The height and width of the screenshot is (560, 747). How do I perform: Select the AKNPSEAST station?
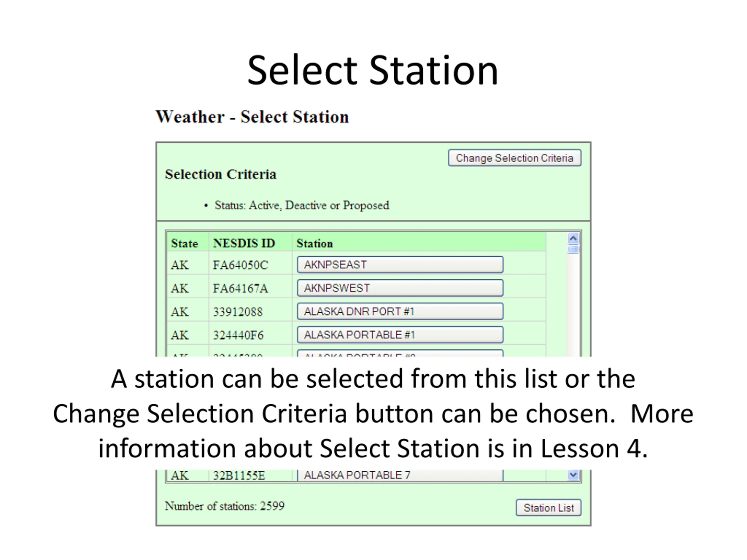tap(400, 265)
